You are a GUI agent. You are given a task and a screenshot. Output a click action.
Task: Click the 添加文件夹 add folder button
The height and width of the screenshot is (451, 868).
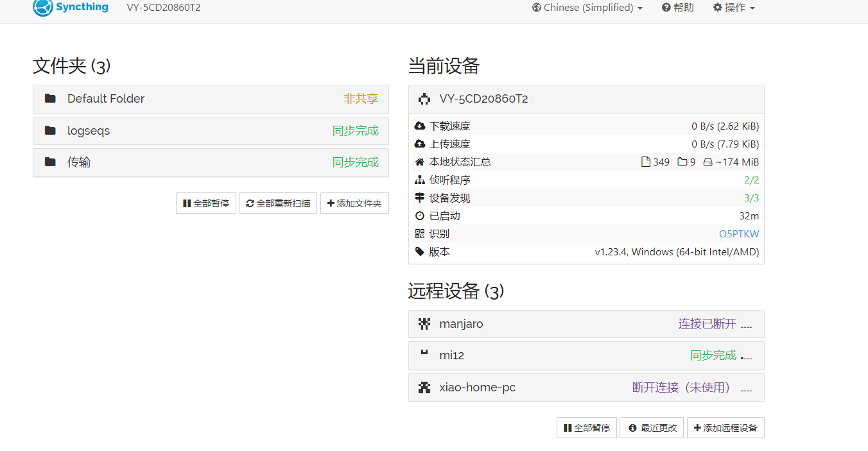tap(354, 203)
